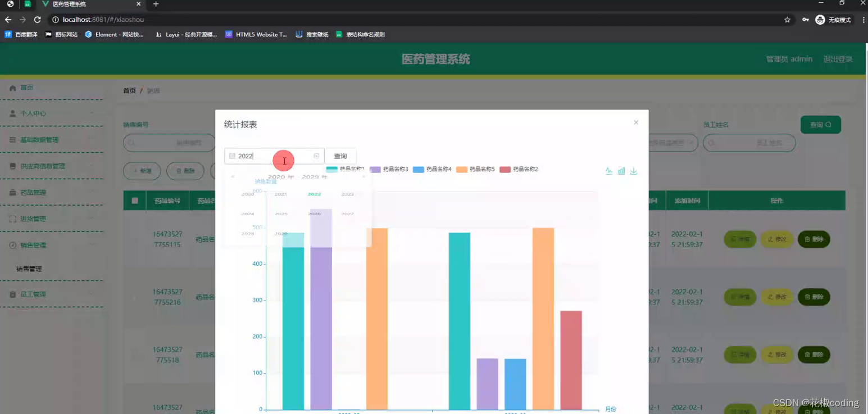Save chart as image download icon
Screen dimensions: 868x414
coord(634,171)
